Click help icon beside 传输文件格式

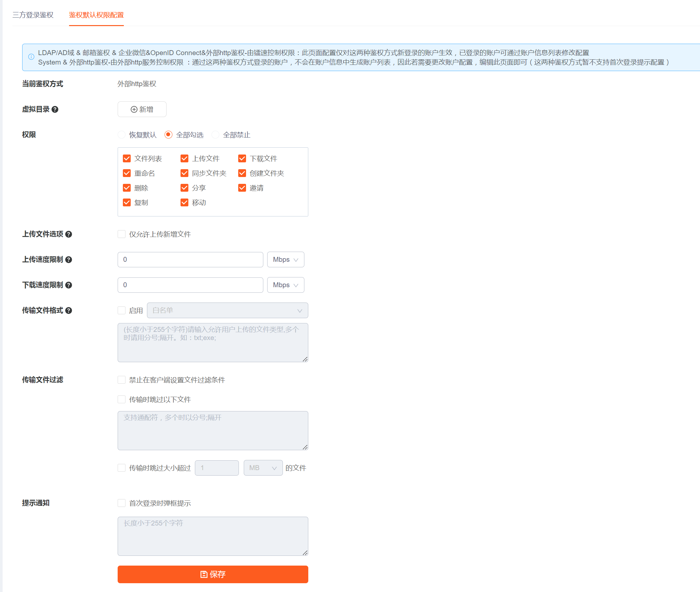pyautogui.click(x=69, y=311)
